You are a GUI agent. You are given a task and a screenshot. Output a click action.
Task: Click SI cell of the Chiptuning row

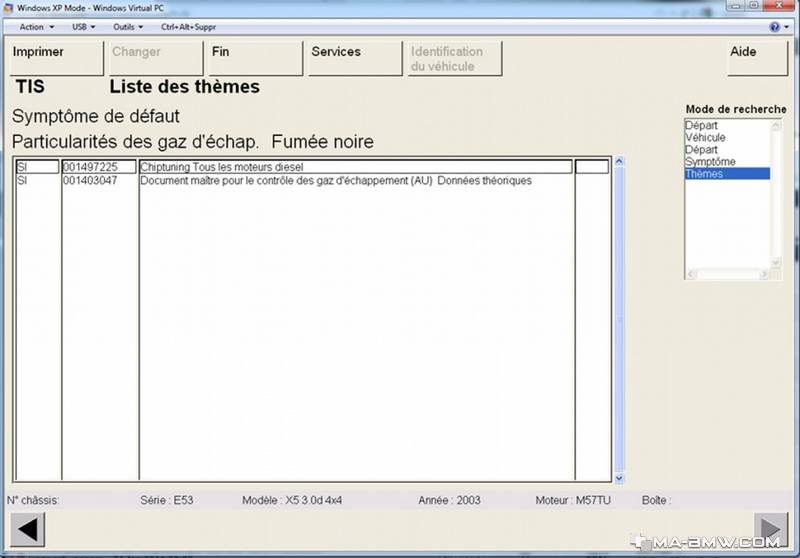[x=38, y=167]
